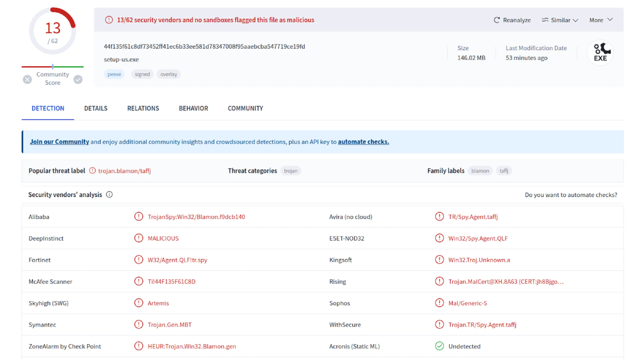The height and width of the screenshot is (361, 644).
Task: Click the Undetected status for Acronis
Action: click(x=464, y=346)
